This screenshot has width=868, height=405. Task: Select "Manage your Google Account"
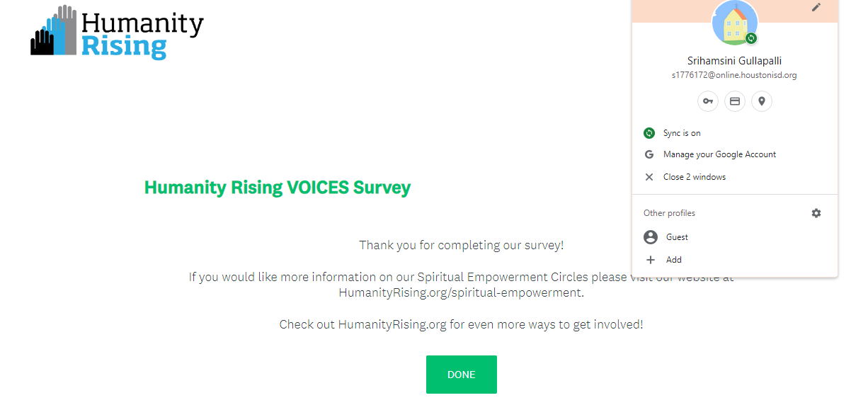tap(719, 154)
